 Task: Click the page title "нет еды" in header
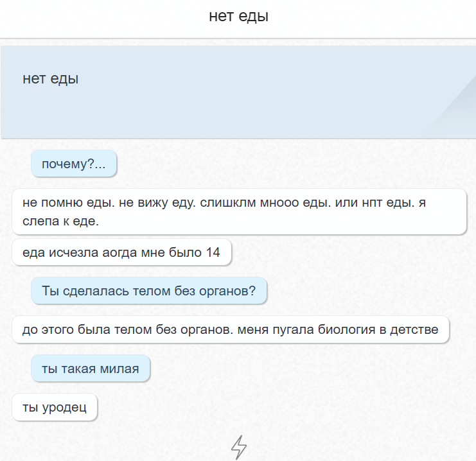click(238, 16)
